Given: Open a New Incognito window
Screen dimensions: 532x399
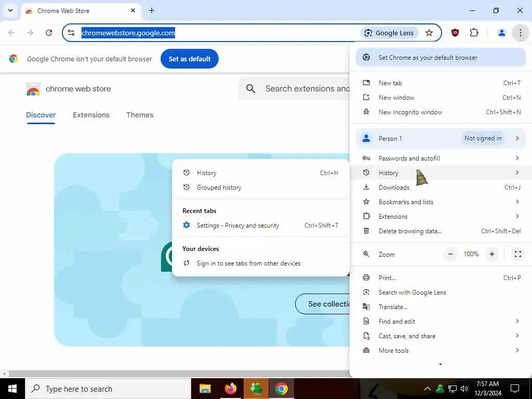Looking at the screenshot, I should 441,112.
